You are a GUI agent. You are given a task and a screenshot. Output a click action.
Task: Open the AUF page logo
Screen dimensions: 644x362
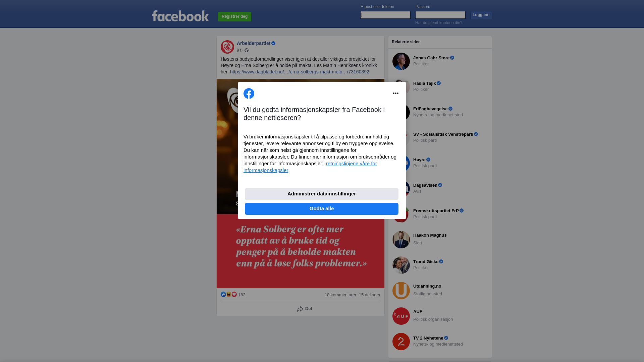coord(401,316)
